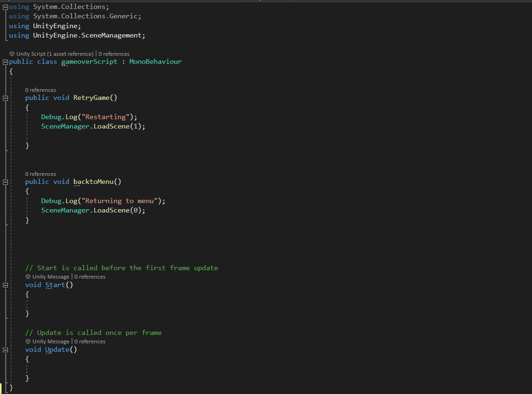Collapse the using directives block
Viewport: 532px width, 394px height.
(5, 7)
